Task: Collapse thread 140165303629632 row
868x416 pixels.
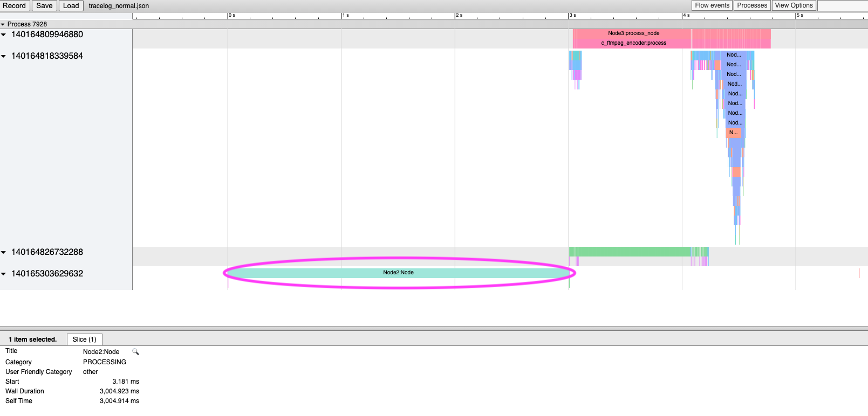Action: (4, 274)
